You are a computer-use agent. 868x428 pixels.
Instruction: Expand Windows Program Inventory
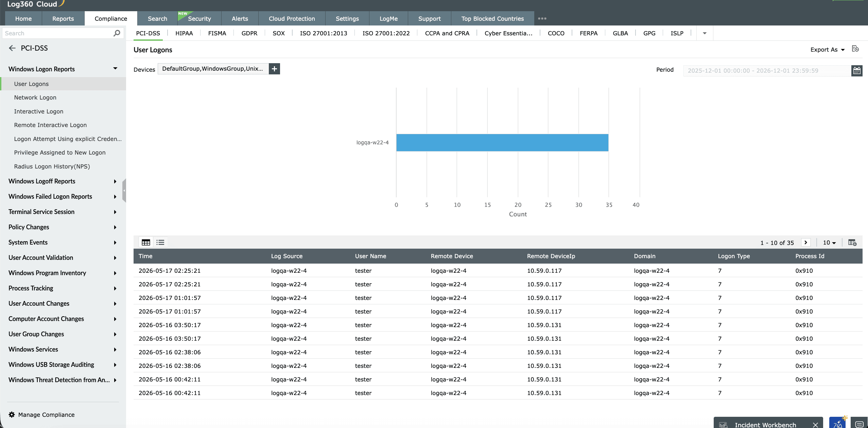click(x=115, y=273)
